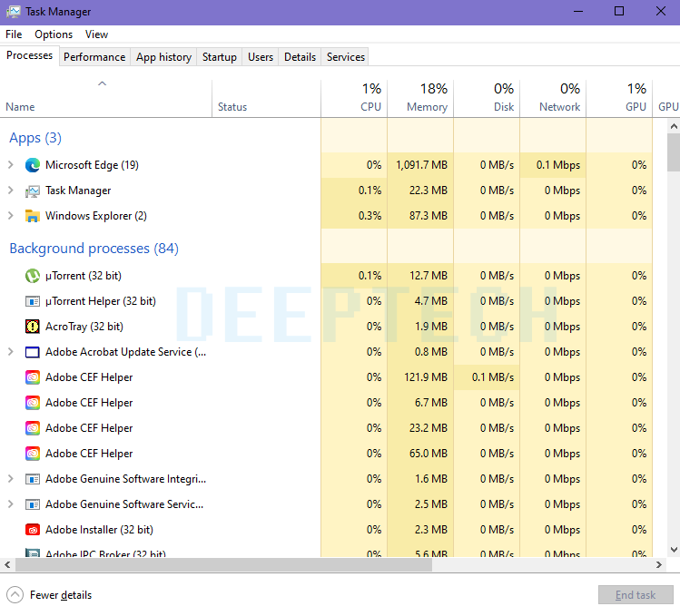Expand Adobe Acrobat Update Service group
Viewport: 680px width, 616px height.
coord(11,352)
